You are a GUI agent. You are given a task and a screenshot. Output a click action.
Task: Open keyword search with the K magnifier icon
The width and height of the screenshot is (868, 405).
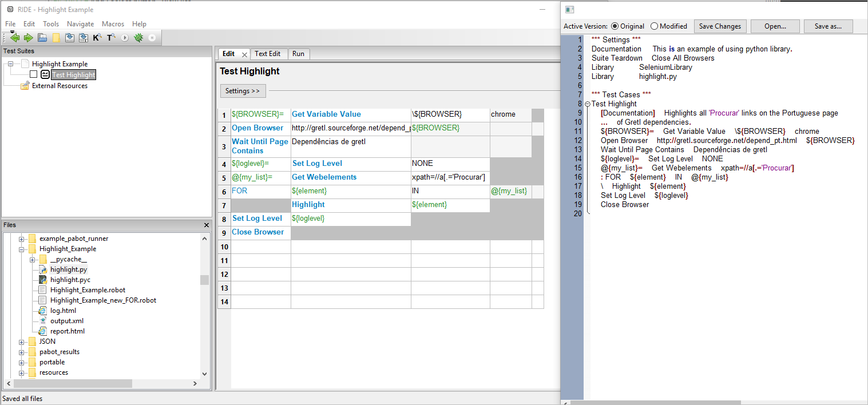(97, 38)
